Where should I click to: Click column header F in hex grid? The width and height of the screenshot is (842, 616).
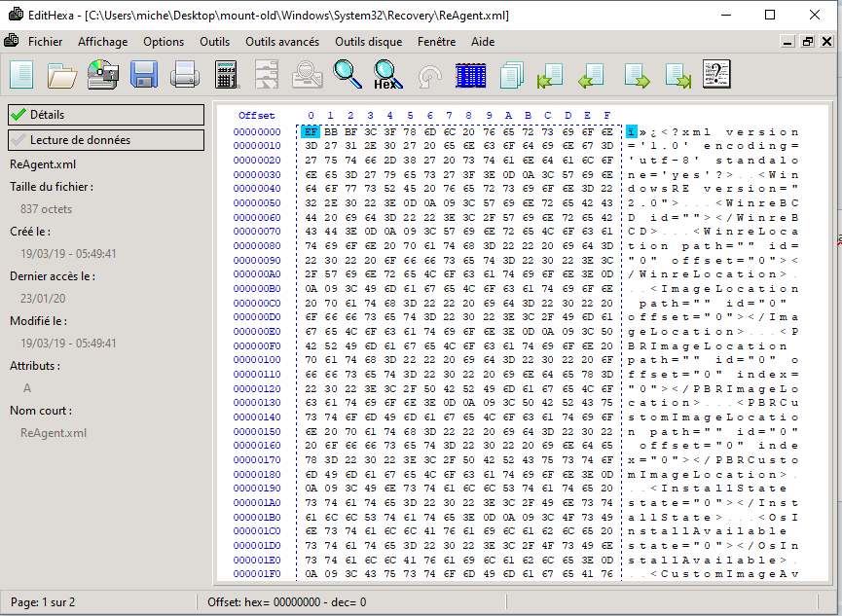click(x=606, y=116)
